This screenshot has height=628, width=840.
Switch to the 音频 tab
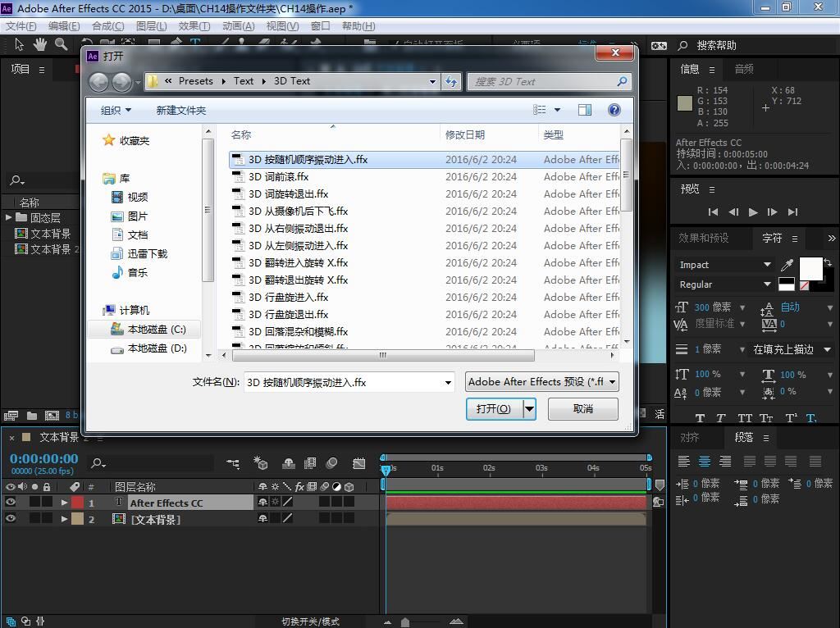(x=743, y=69)
